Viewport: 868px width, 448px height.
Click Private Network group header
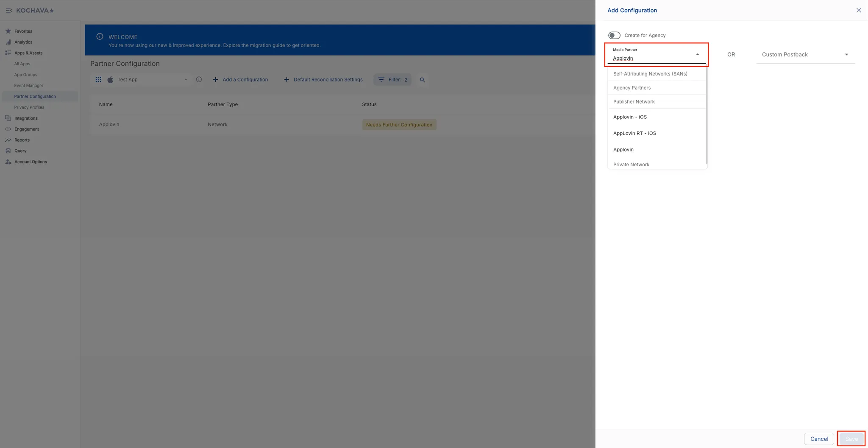(x=657, y=164)
